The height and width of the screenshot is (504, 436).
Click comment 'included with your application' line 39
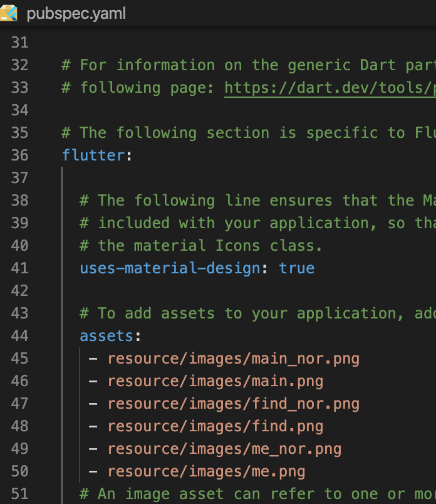click(x=257, y=223)
